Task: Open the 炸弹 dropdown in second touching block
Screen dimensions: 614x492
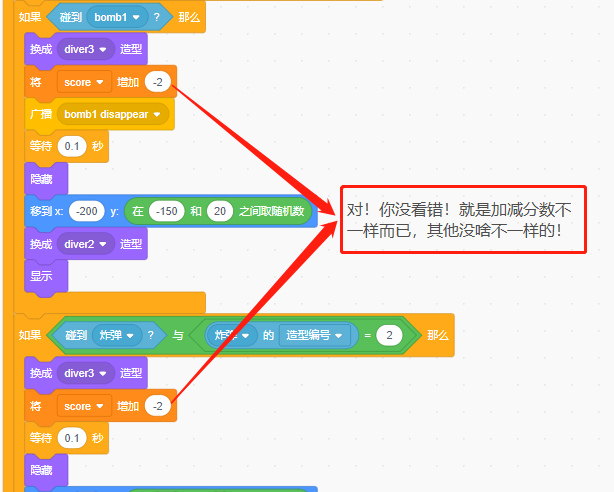Action: point(117,335)
